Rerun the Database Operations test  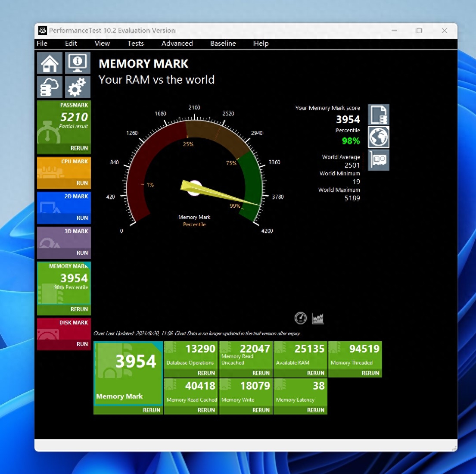click(x=206, y=373)
